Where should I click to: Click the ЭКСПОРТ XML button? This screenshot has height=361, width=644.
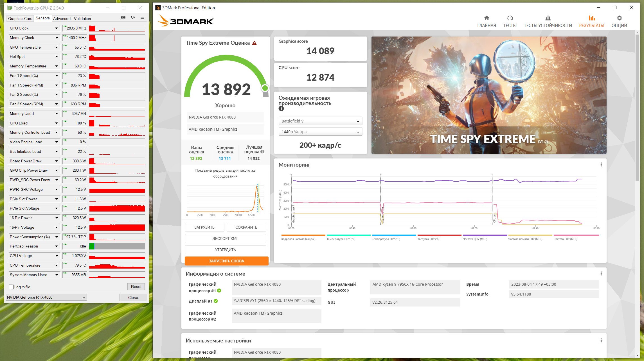point(225,239)
